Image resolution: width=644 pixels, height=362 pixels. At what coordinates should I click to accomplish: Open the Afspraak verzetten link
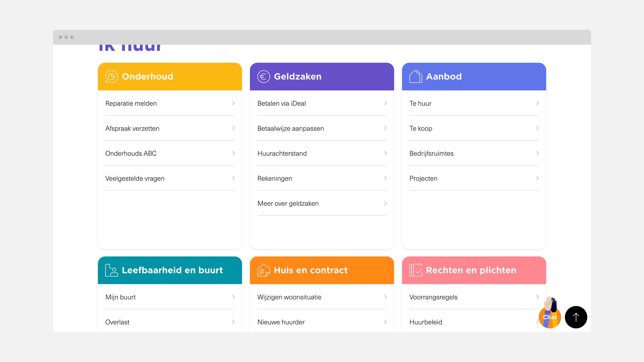(x=170, y=128)
